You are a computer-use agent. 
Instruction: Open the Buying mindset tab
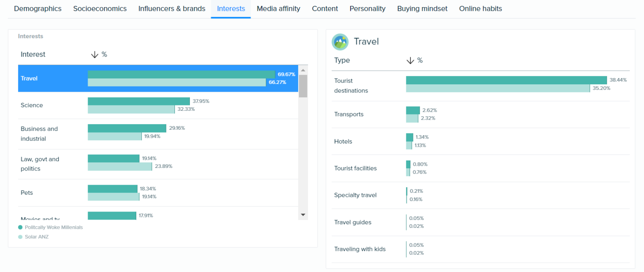(422, 8)
